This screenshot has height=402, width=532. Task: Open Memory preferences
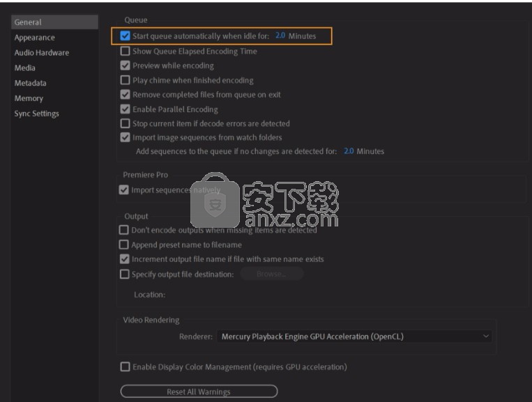coord(29,98)
